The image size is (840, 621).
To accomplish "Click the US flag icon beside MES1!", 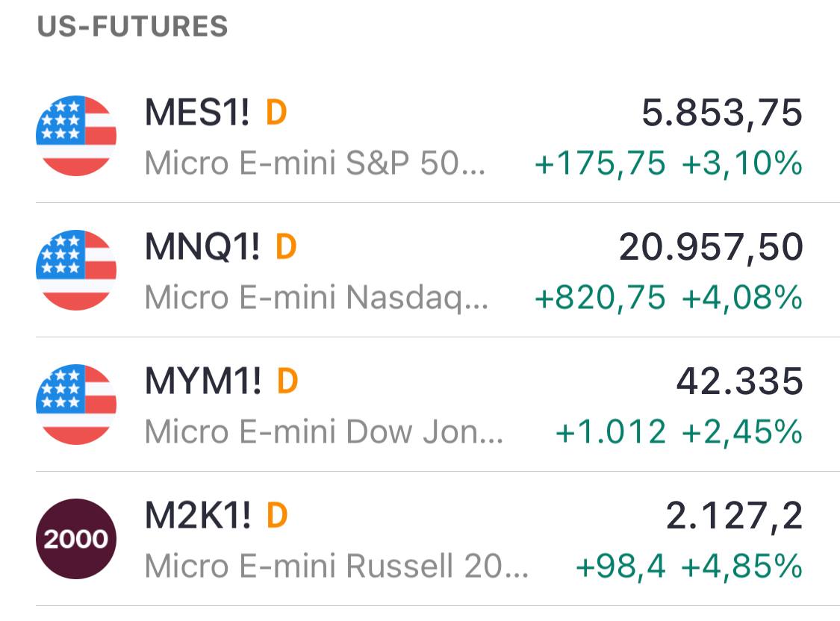I will pyautogui.click(x=76, y=136).
